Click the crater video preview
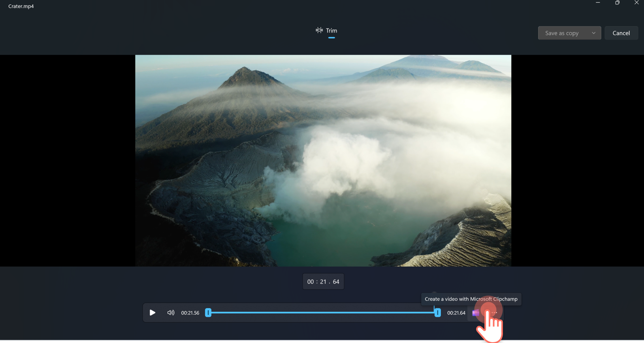Screen dimensions: 644x343 pyautogui.click(x=323, y=161)
